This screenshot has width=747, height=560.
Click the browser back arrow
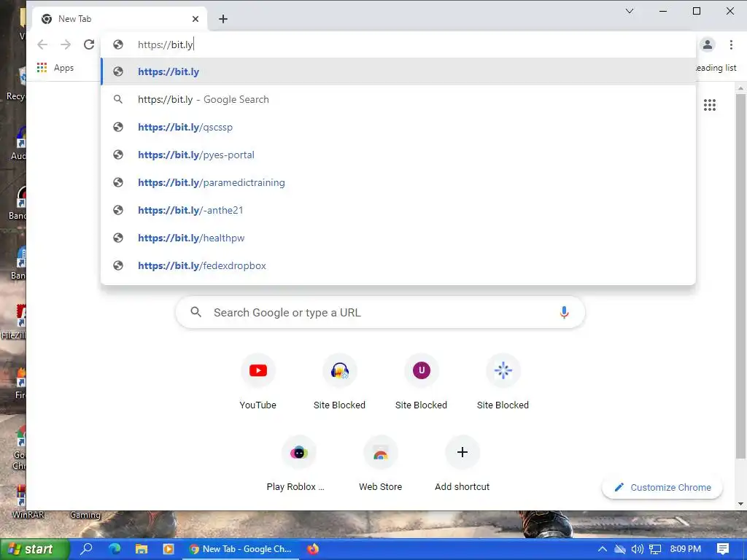pos(42,44)
